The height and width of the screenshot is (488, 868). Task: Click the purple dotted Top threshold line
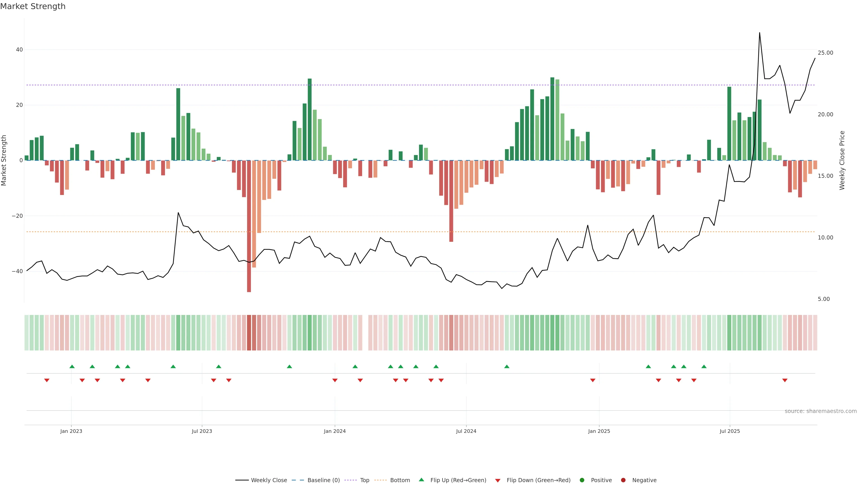click(404, 85)
